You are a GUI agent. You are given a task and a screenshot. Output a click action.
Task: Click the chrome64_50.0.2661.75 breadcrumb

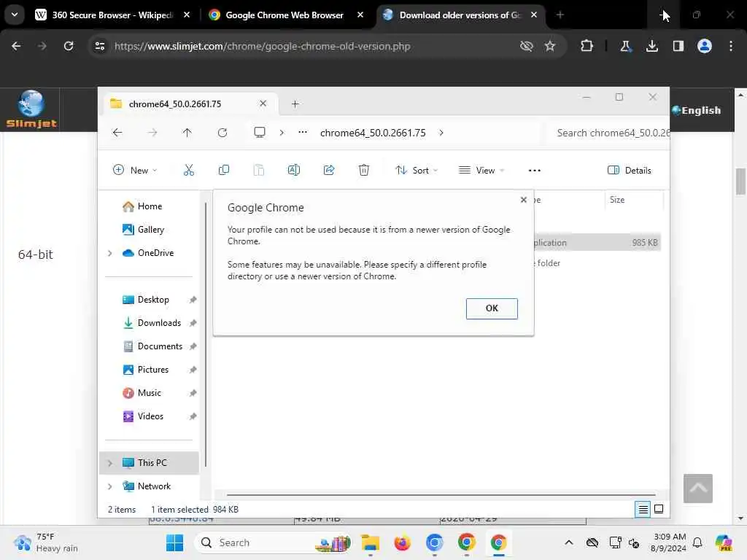[x=373, y=133]
